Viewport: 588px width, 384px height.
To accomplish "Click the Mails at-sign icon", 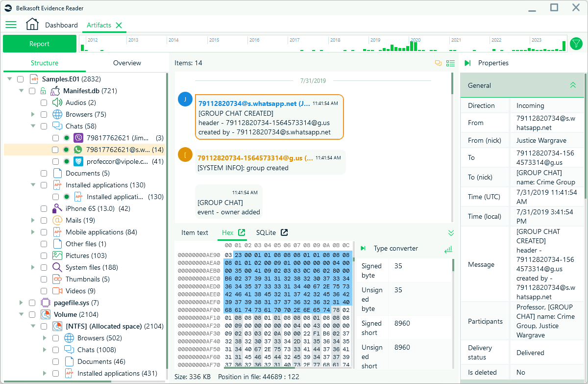I will pos(57,220).
